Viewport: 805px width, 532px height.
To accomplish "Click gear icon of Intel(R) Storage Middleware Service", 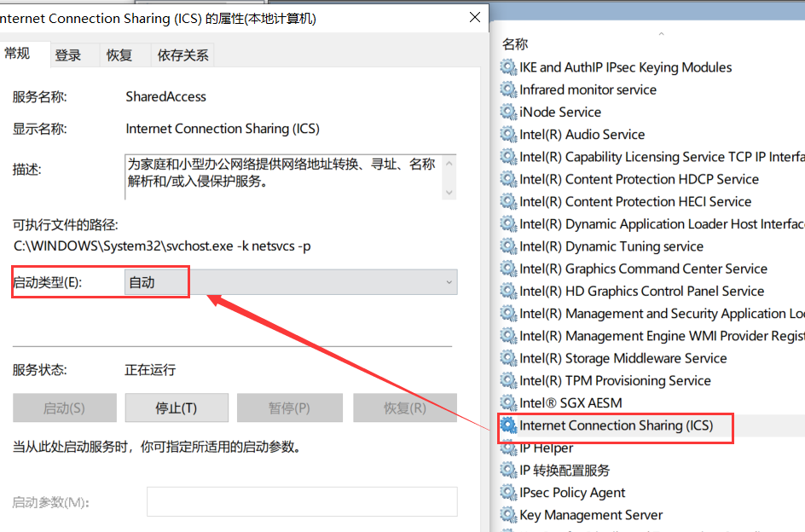I will pyautogui.click(x=508, y=358).
